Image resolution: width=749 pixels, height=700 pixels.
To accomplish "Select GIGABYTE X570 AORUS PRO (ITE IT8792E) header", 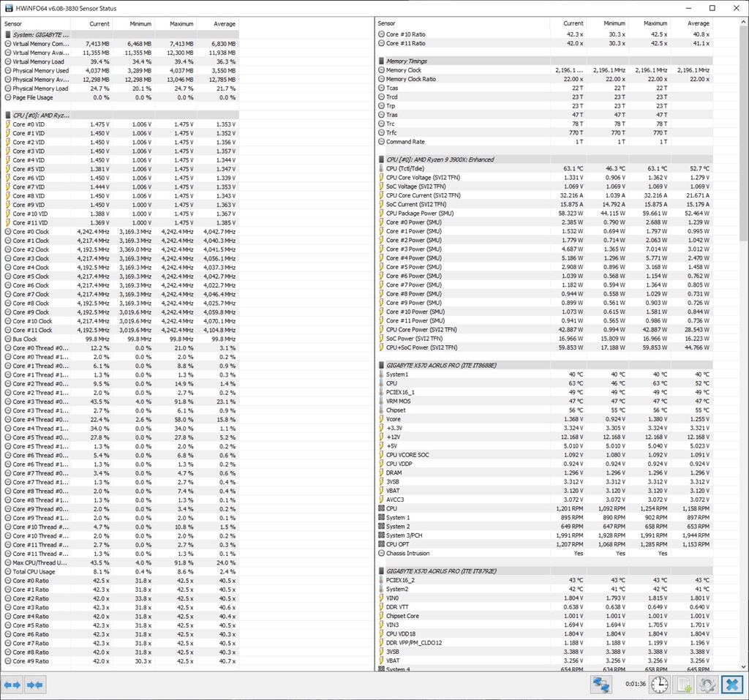I will coord(544,571).
